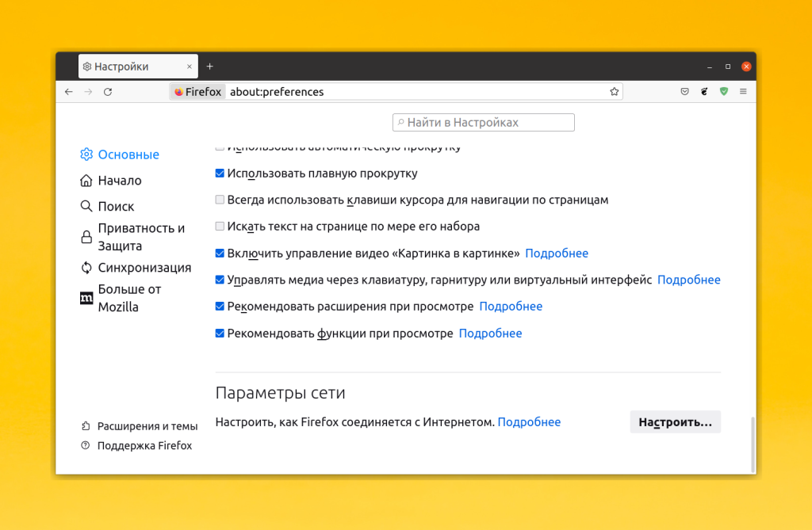Open Приватность и Защита category
Screen dimensions: 812x530
[x=132, y=237]
